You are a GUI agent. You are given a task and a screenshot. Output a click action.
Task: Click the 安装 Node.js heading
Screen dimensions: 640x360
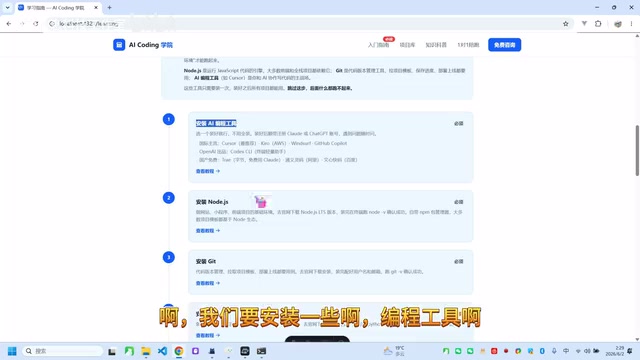click(212, 202)
